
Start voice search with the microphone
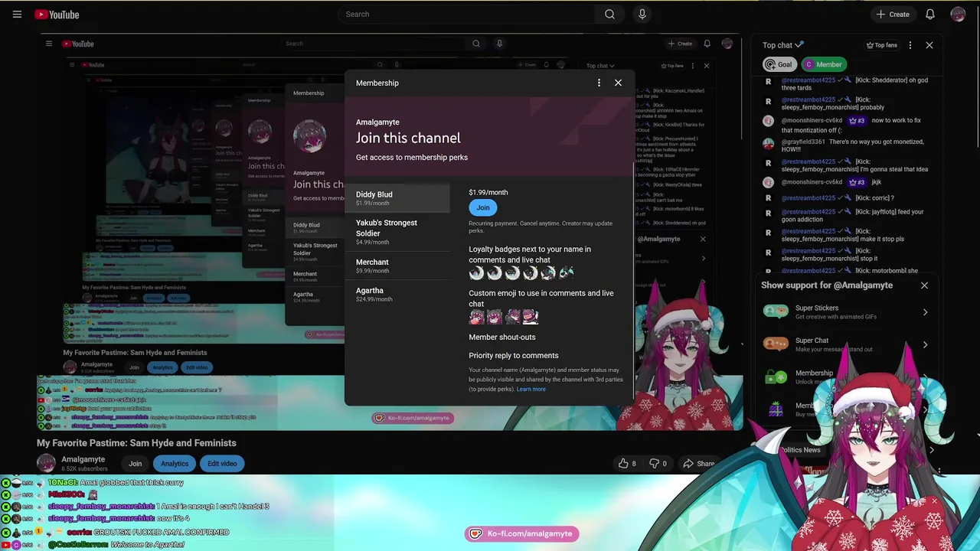642,14
